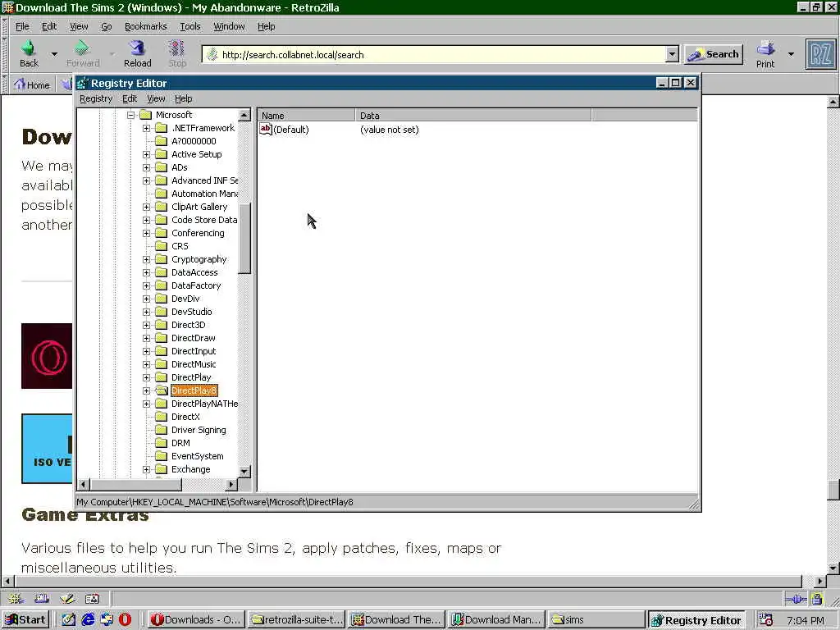Click the Address Book icon in status bar
Viewport: 840px width, 630px height.
click(92, 598)
